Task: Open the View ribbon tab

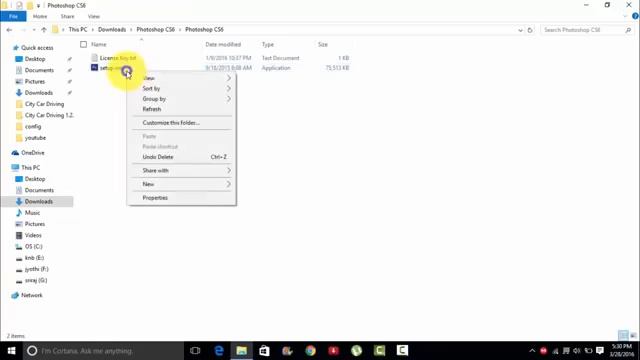Action: click(x=93, y=16)
